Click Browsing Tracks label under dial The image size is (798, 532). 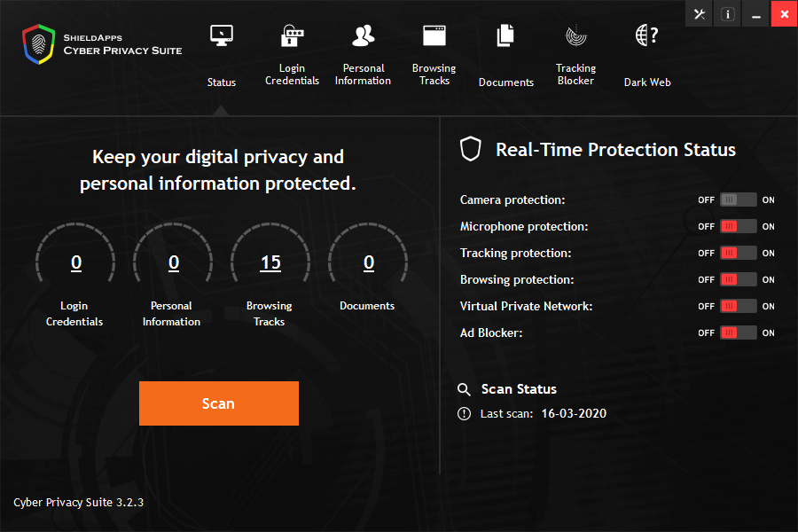tap(270, 314)
